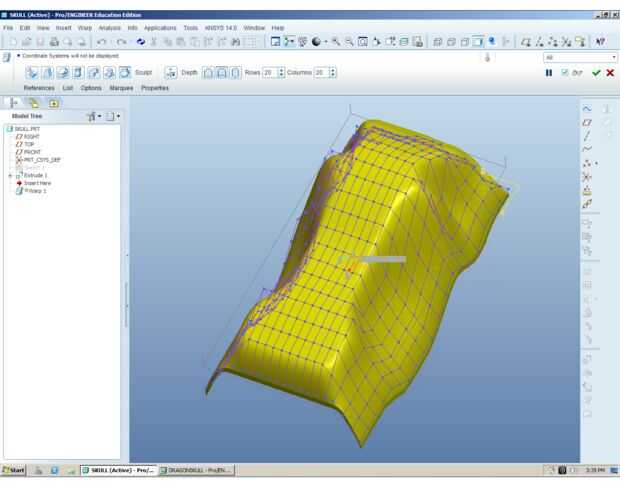Switch to wireframe display style

point(438,41)
